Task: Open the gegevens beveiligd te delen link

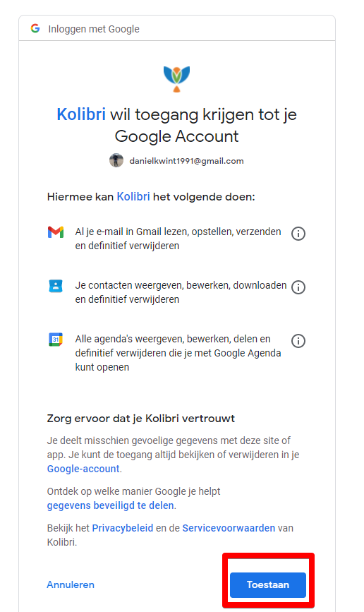Action: coord(111,505)
